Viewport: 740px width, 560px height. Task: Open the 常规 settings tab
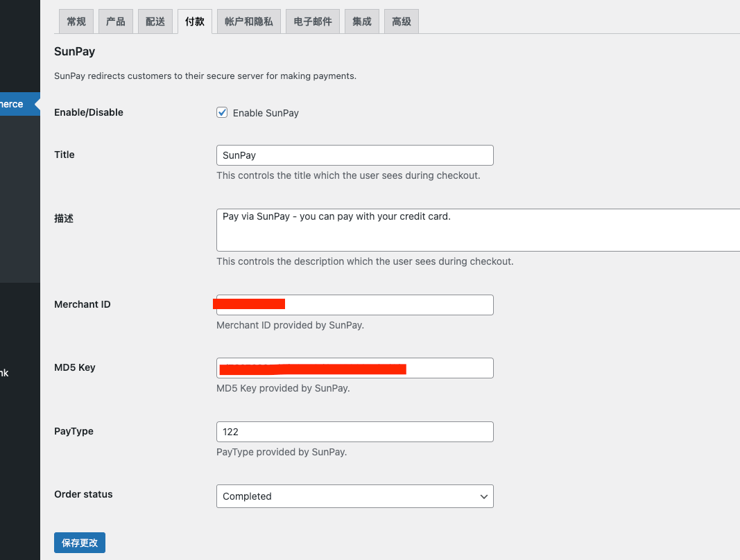click(x=76, y=21)
